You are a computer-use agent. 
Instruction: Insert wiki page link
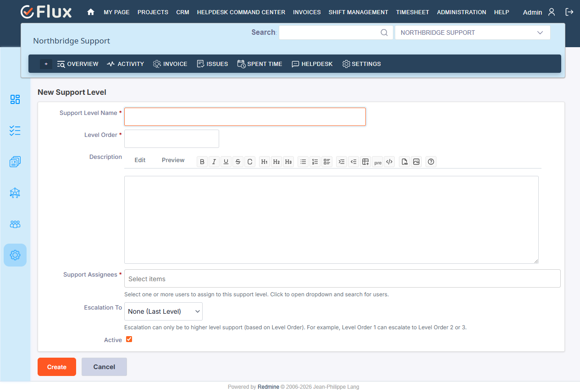coord(404,162)
